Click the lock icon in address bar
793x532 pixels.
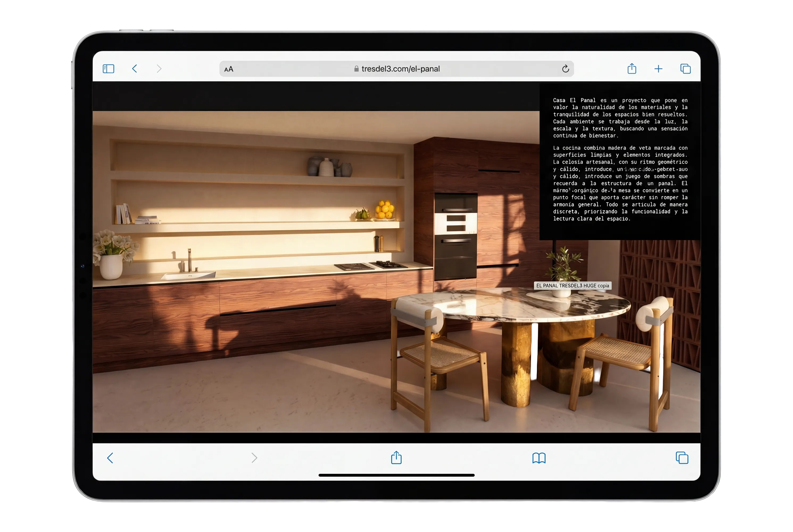[356, 69]
